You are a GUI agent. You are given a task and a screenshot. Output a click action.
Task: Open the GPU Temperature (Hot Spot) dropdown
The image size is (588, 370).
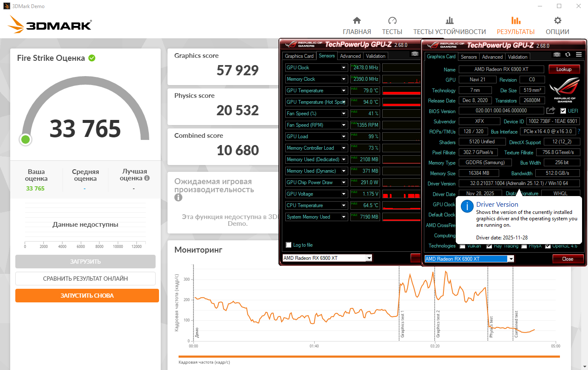pos(344,102)
